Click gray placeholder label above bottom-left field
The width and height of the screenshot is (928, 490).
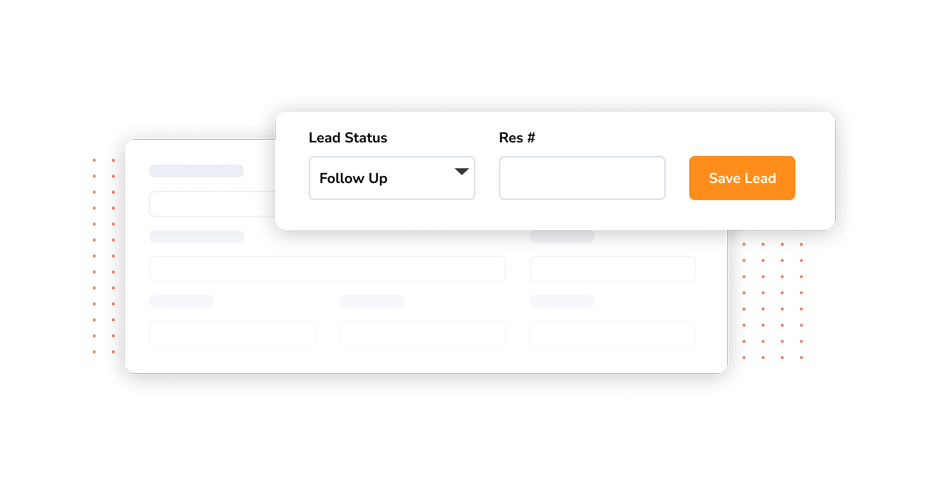click(x=181, y=301)
